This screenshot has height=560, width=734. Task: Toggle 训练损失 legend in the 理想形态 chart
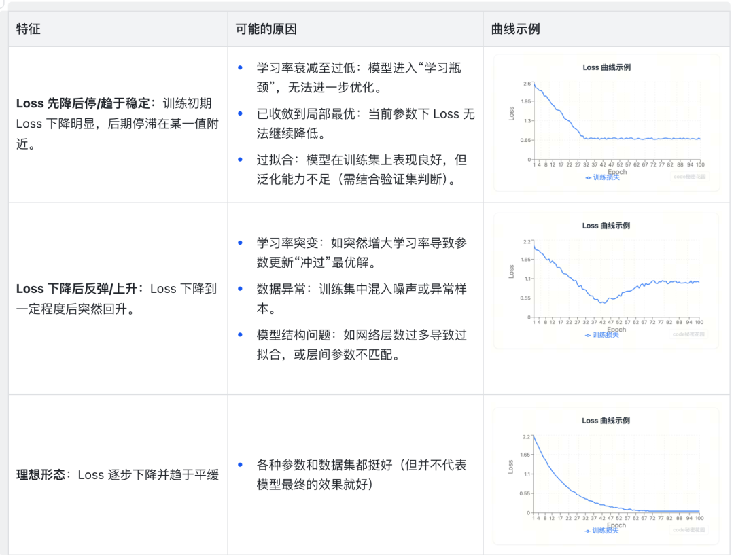click(602, 531)
